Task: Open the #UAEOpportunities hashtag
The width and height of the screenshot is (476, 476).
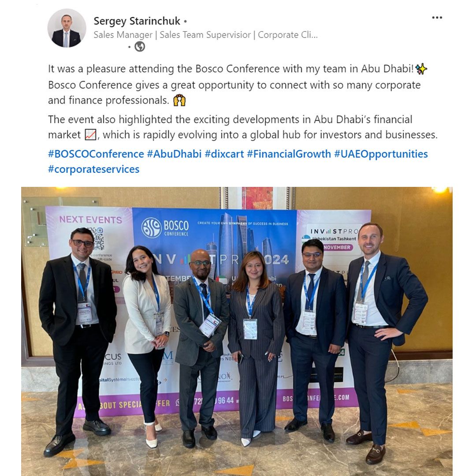Action: coord(381,154)
